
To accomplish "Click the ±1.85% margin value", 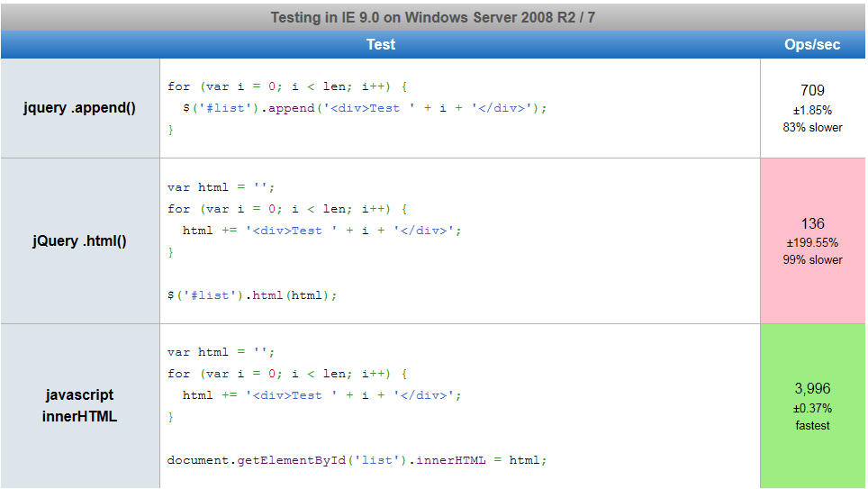I will pos(813,110).
